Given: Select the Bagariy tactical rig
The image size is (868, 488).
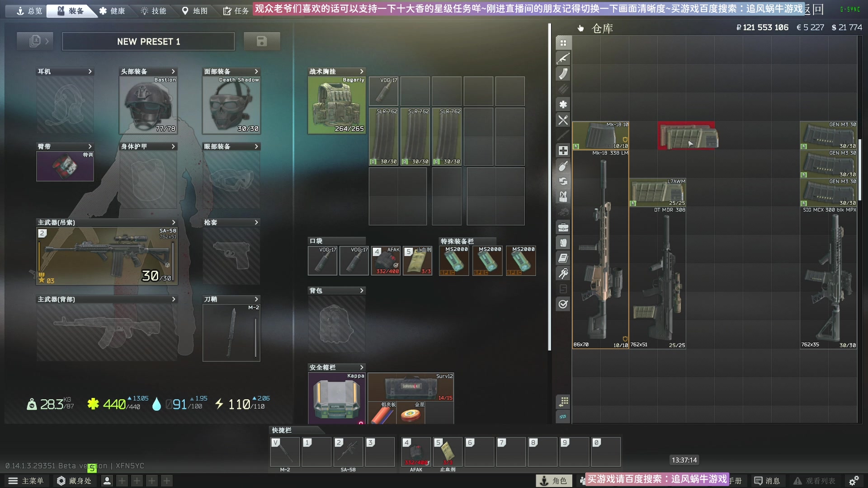Looking at the screenshot, I should [x=337, y=105].
